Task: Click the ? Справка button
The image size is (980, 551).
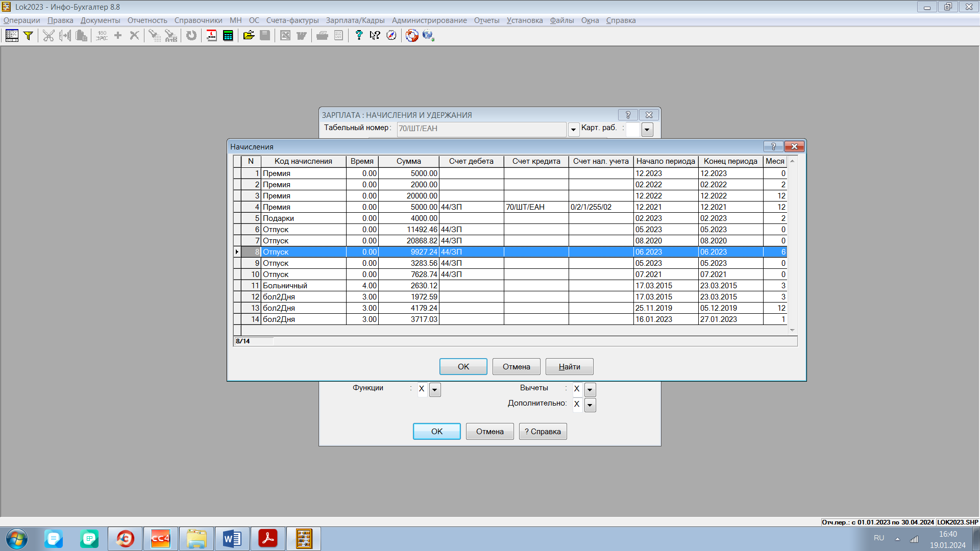Action: (543, 432)
